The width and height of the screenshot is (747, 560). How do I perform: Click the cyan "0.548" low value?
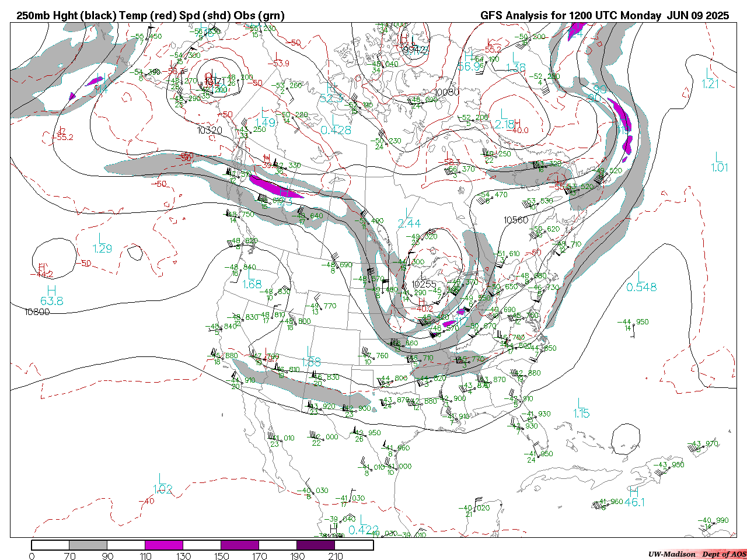[x=641, y=287]
